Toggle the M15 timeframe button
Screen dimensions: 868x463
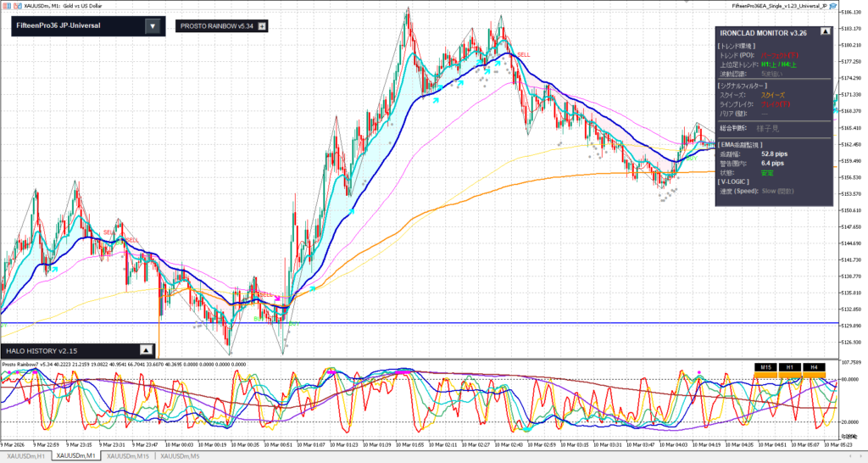point(765,367)
